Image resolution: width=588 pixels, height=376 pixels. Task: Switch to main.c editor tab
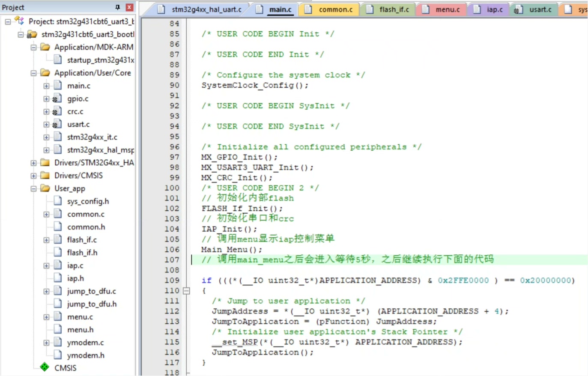click(274, 9)
